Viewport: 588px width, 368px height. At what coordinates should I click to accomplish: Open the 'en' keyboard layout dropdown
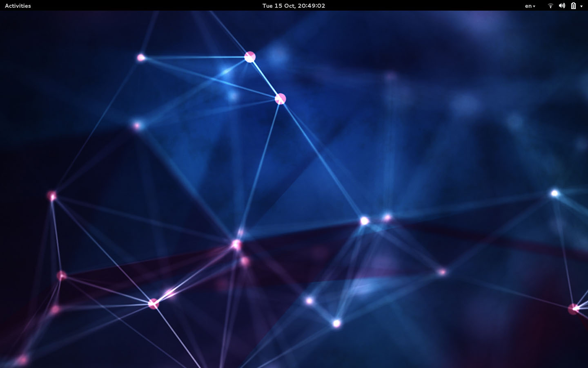[x=530, y=6]
